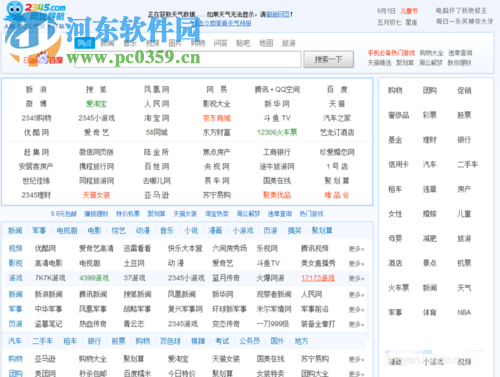Expand 更多 in the 页游 sites row

(356, 324)
